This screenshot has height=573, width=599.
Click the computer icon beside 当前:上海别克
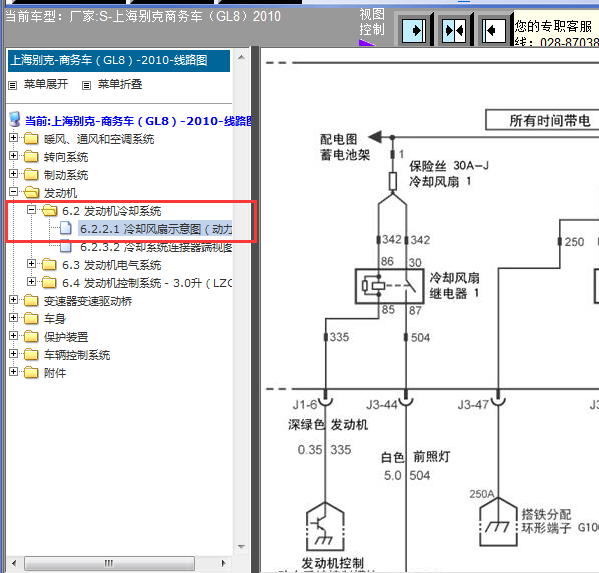15,120
